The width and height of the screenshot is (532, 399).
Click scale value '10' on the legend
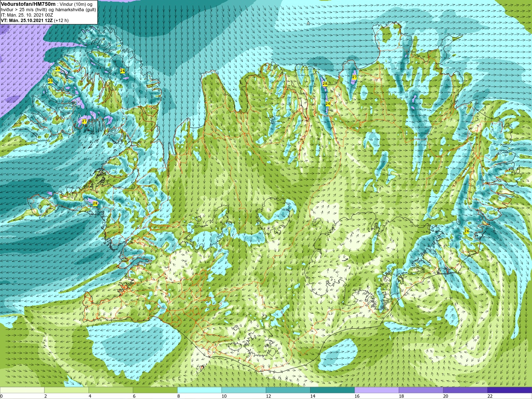tap(224, 396)
